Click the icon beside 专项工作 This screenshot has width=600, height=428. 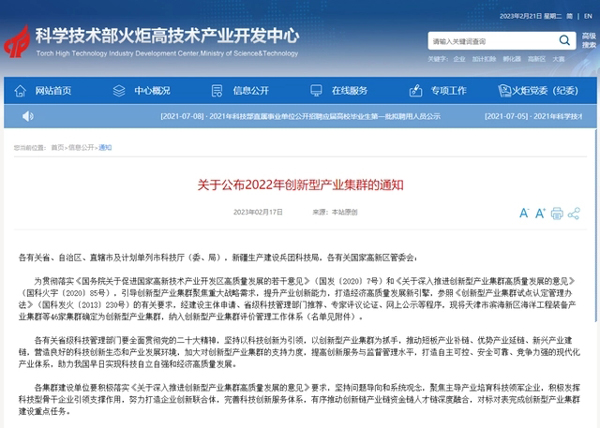[x=416, y=91]
